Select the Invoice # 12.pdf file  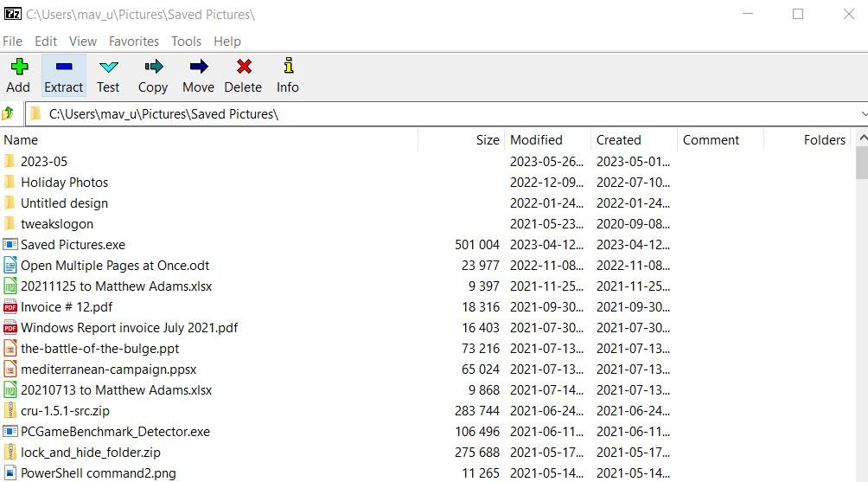tap(67, 307)
